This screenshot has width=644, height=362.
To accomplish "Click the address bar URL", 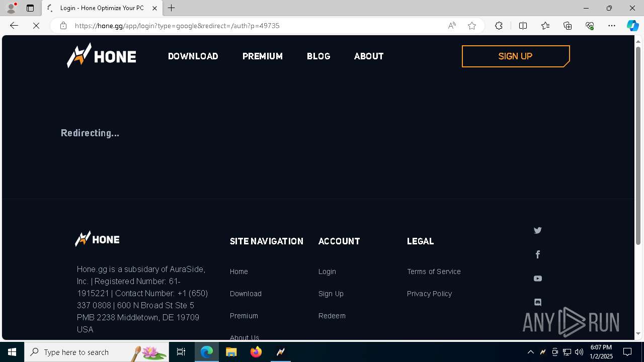I will [177, 26].
